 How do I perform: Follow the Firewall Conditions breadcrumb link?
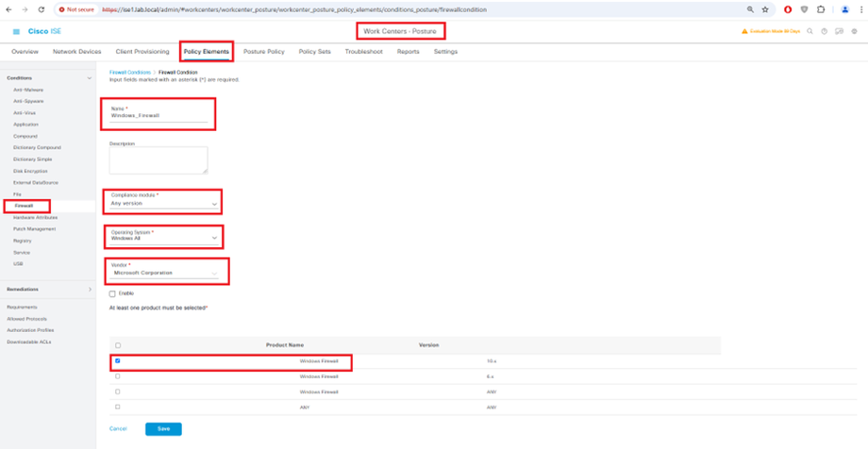tap(130, 72)
